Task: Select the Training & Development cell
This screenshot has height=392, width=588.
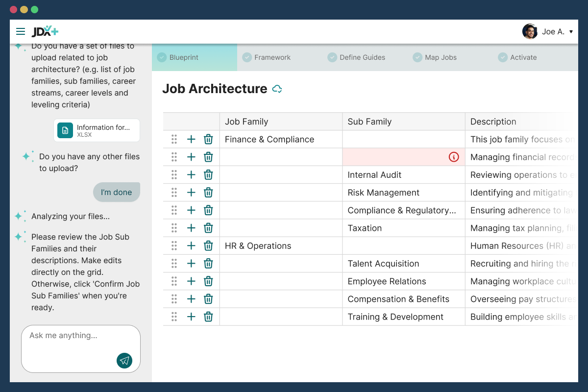Action: pyautogui.click(x=404, y=317)
